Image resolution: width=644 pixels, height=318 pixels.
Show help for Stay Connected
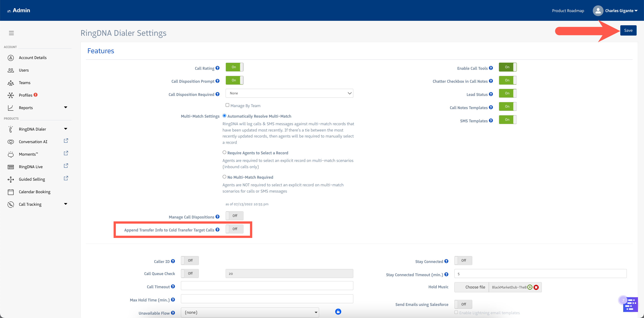(447, 261)
